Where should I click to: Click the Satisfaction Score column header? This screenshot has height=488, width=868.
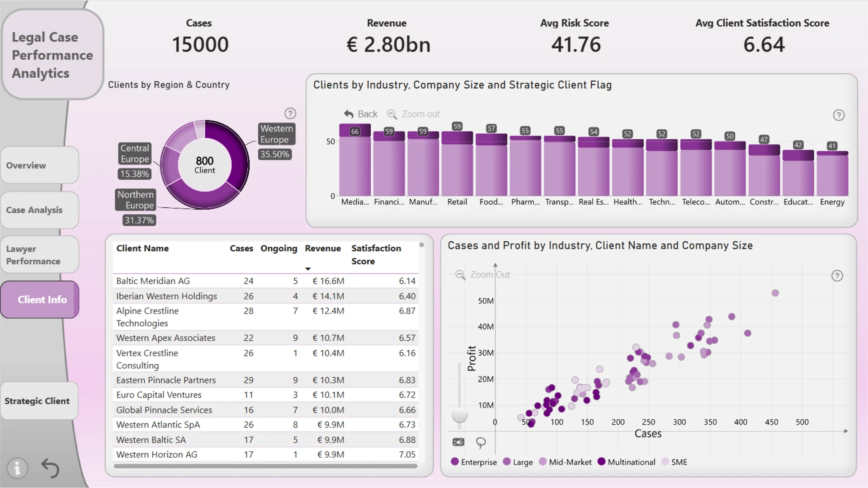coord(376,254)
